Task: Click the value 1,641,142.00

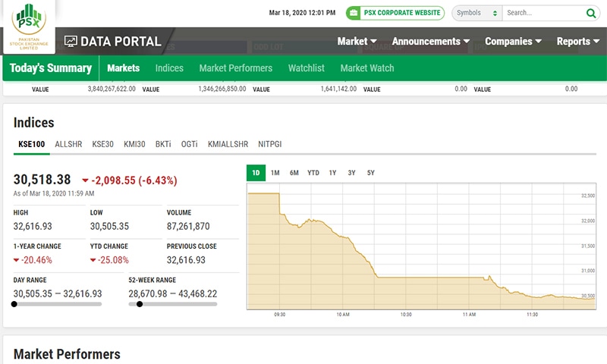Action: pos(338,89)
